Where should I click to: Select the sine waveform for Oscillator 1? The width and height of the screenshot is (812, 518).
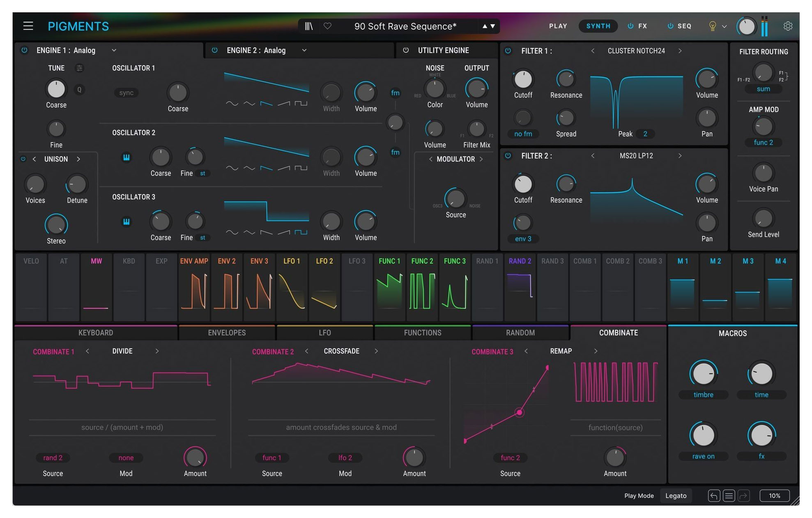coord(232,104)
